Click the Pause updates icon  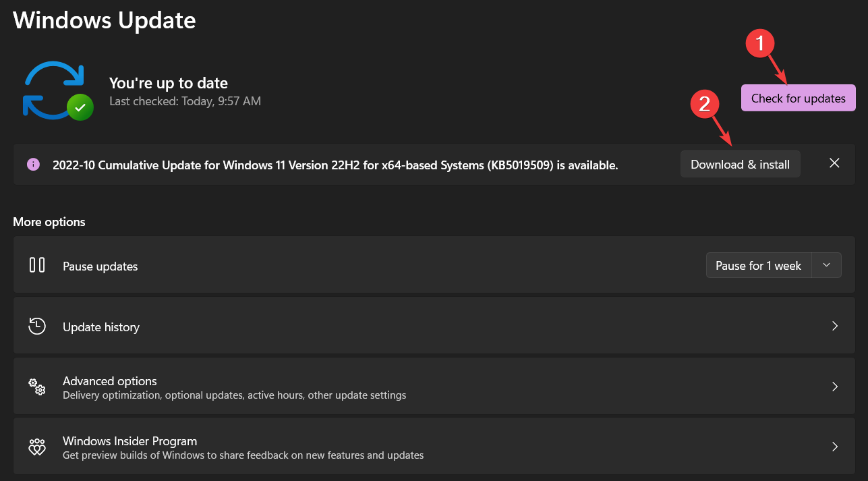[x=37, y=264]
